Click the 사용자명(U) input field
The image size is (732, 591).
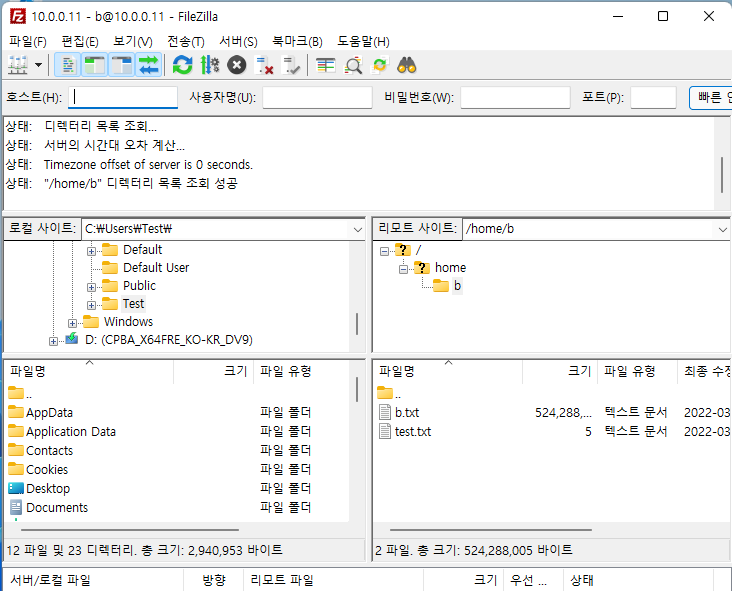point(317,98)
